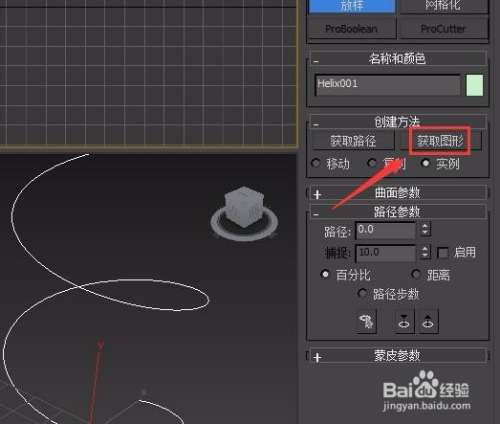Expand the 蒙皮参数 rollout
This screenshot has height=424, width=500.
pyautogui.click(x=398, y=356)
